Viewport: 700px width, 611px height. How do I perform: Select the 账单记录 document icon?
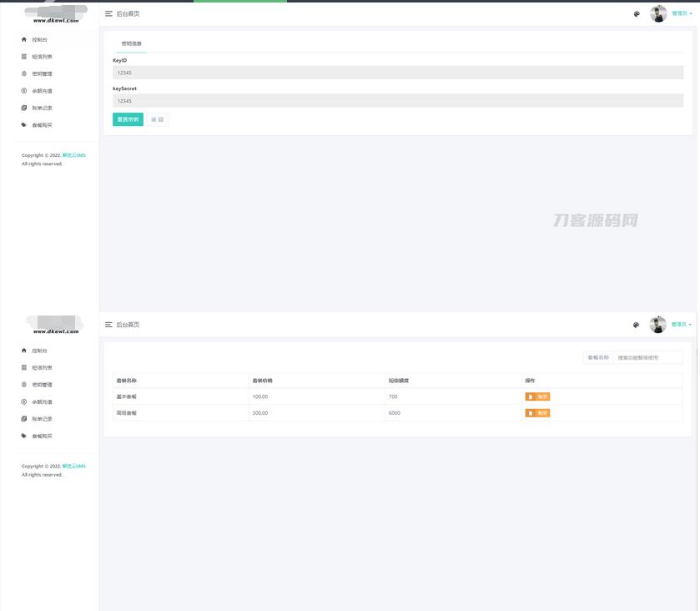coord(25,108)
